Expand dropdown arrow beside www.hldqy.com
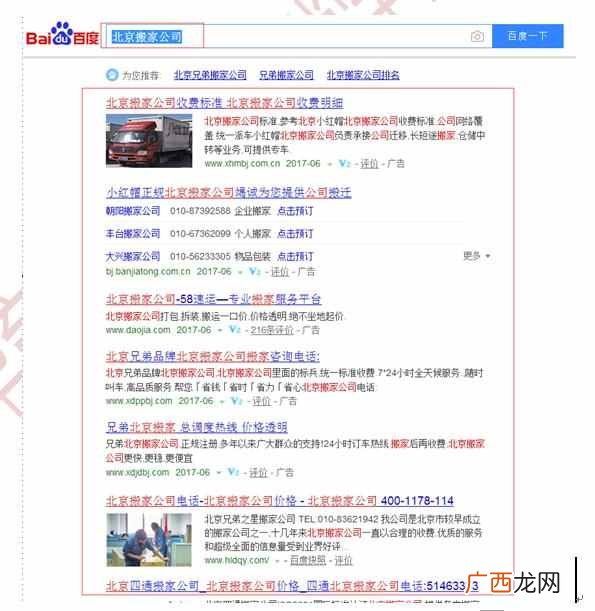 pos(277,561)
